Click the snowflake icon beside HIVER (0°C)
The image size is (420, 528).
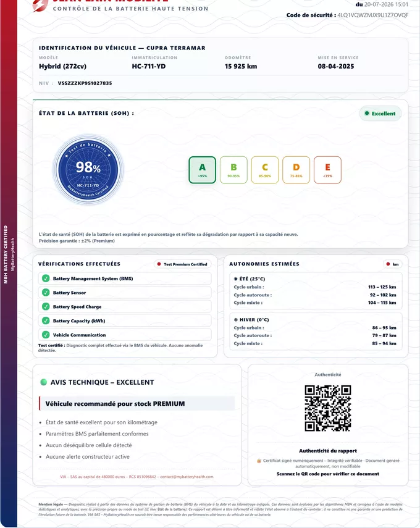[236, 320]
